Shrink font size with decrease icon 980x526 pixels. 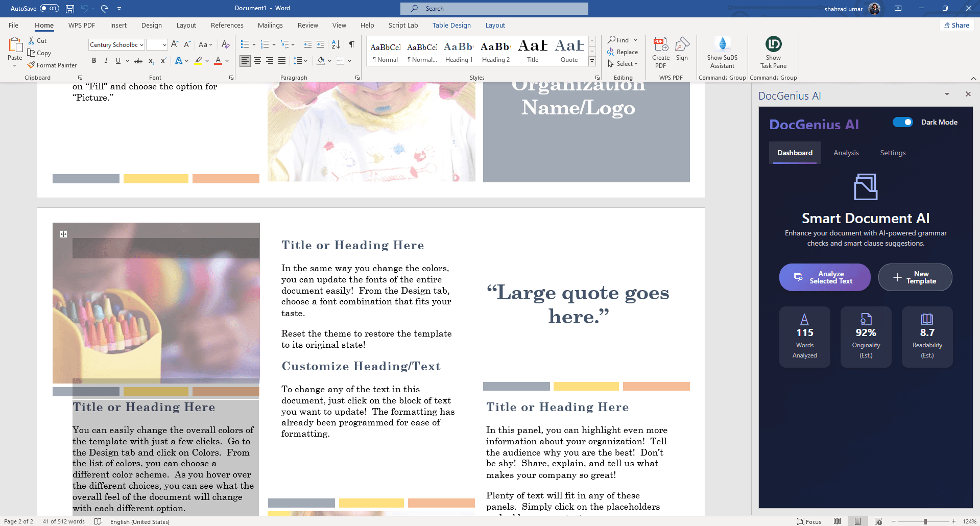pos(187,44)
